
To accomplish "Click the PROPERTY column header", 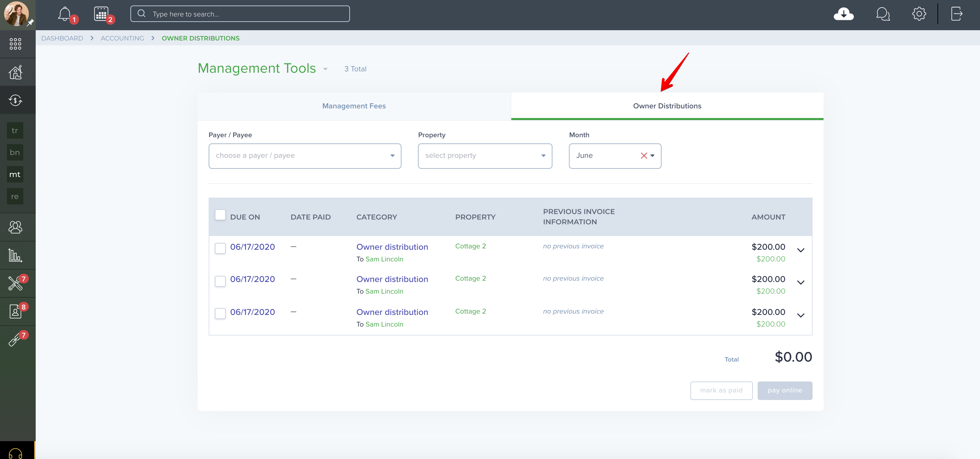I will (x=475, y=217).
